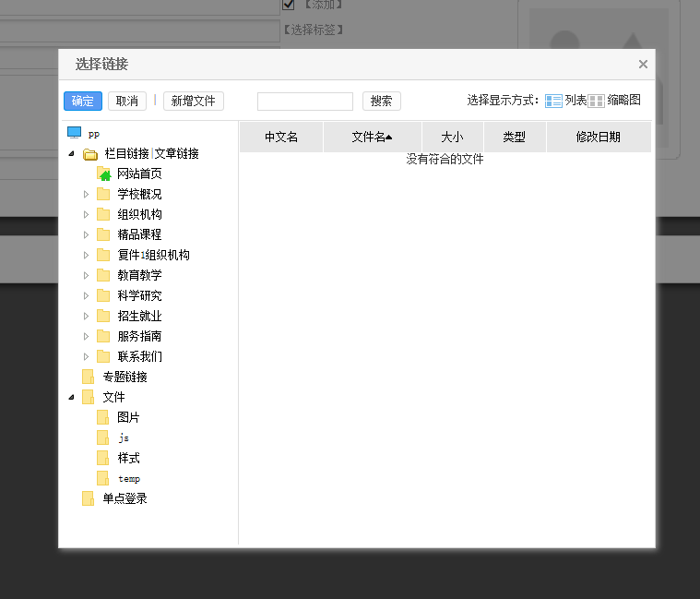Click the 科学研究 folder icon
This screenshot has width=700, height=599.
(103, 295)
